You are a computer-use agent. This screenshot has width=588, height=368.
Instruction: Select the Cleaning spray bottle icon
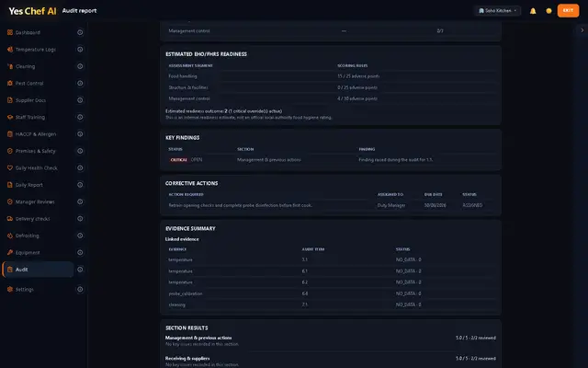point(10,66)
